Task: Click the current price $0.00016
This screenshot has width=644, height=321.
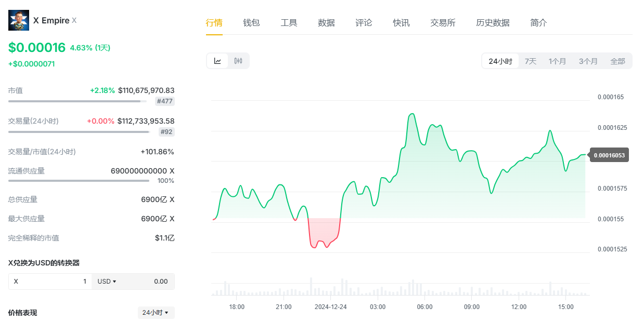Action: tap(37, 48)
